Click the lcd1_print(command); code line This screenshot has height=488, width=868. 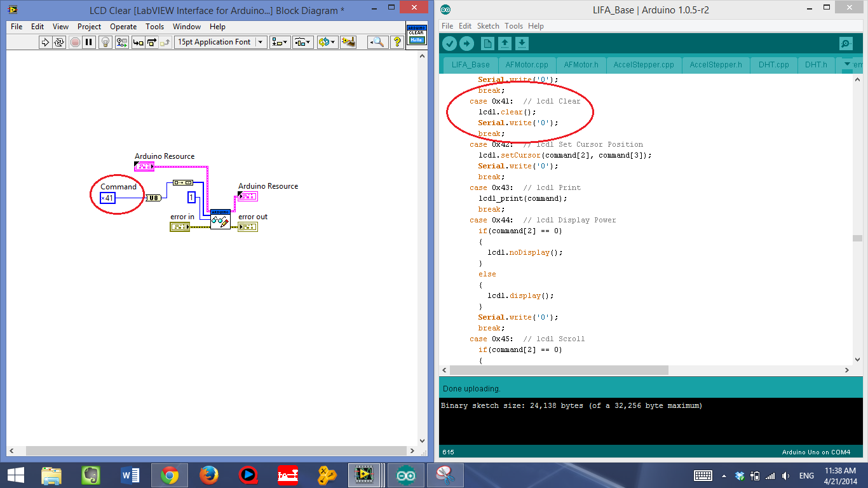tap(524, 198)
